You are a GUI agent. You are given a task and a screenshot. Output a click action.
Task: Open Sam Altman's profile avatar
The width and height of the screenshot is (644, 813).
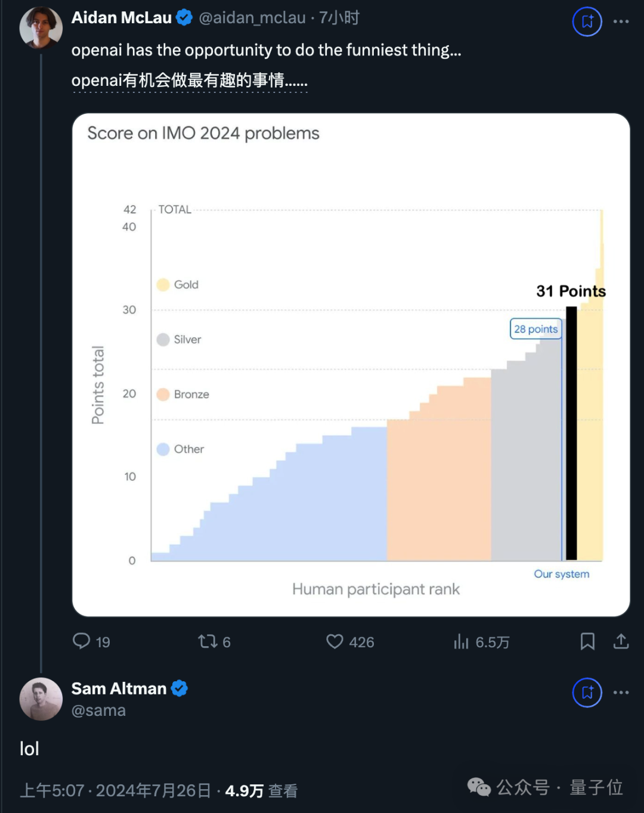41,699
